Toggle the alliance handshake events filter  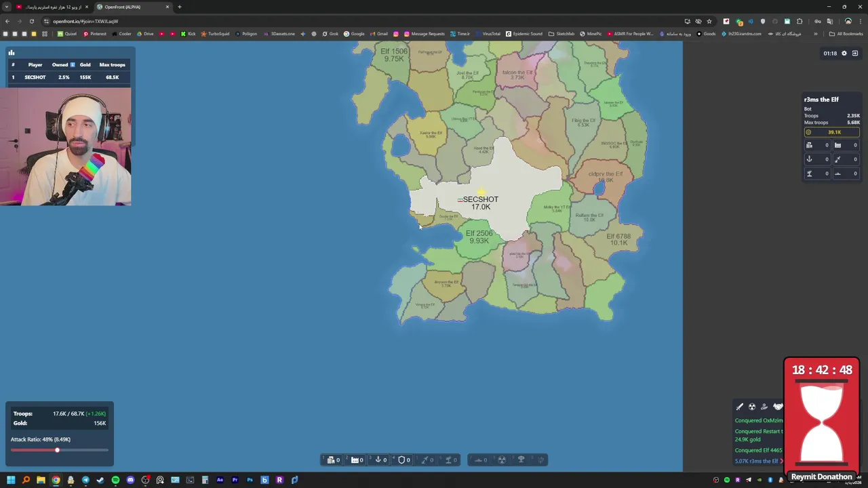(777, 407)
